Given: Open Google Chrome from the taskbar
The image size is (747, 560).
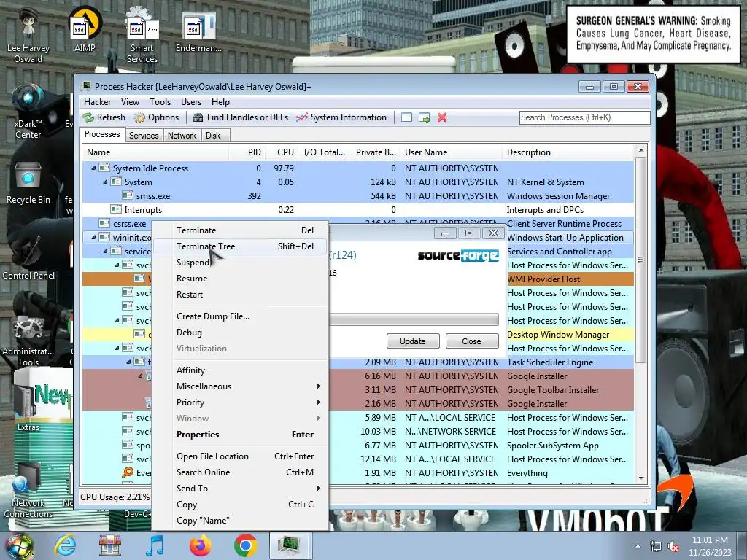Looking at the screenshot, I should click(x=245, y=545).
